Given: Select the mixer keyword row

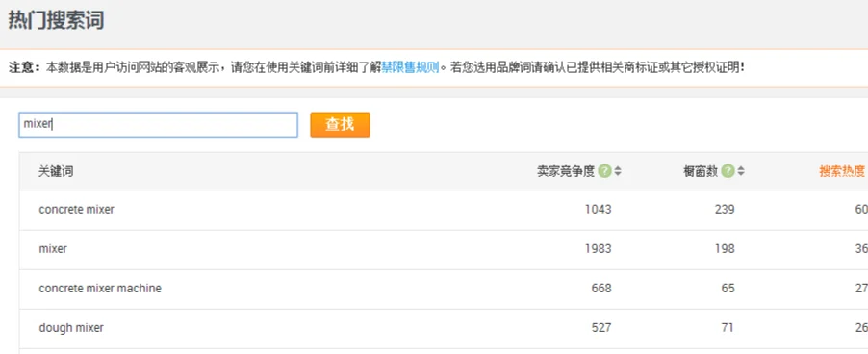Looking at the screenshot, I should [444, 249].
